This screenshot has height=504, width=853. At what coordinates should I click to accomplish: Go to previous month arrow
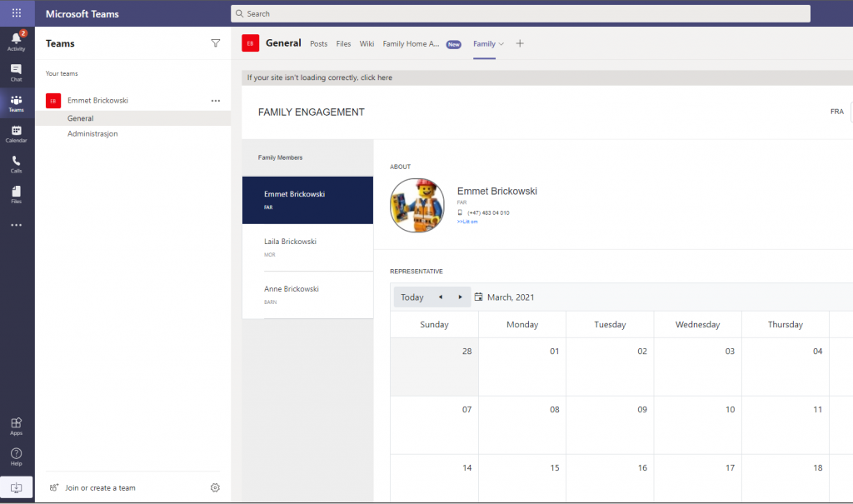point(441,297)
